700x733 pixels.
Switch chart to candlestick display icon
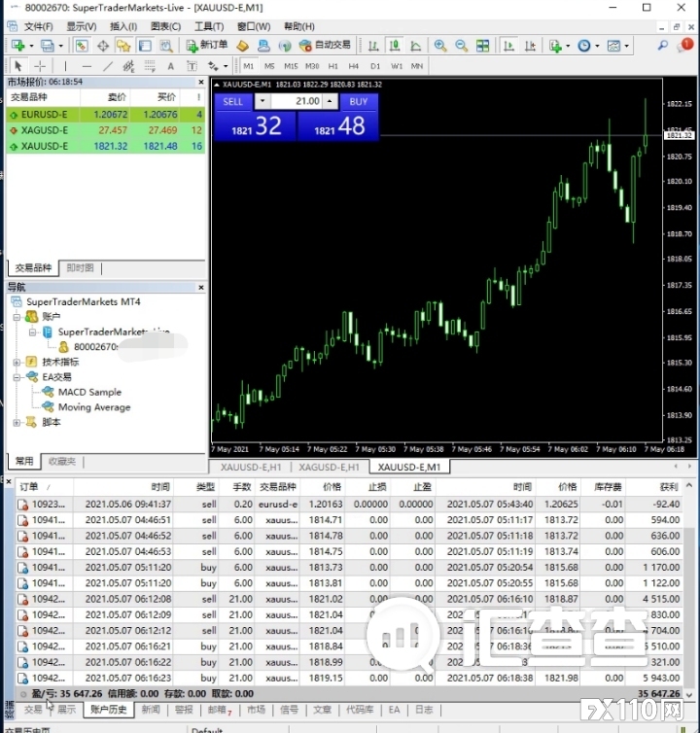coord(394,46)
